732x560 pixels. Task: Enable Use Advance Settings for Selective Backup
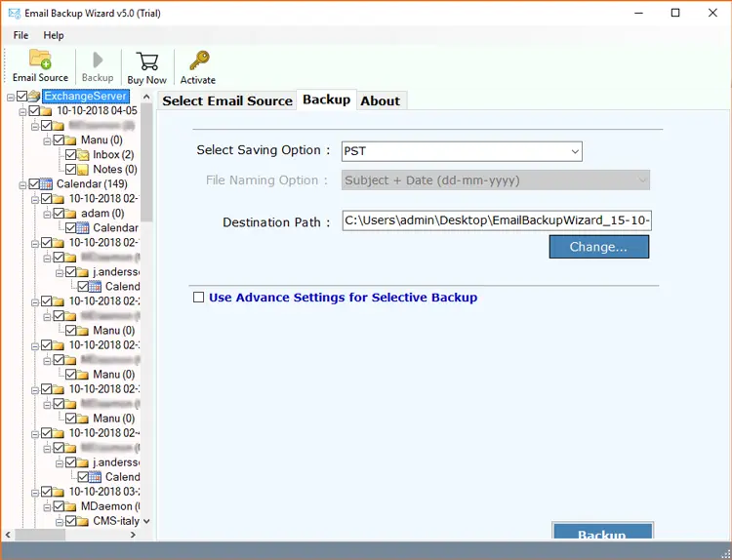tap(199, 298)
